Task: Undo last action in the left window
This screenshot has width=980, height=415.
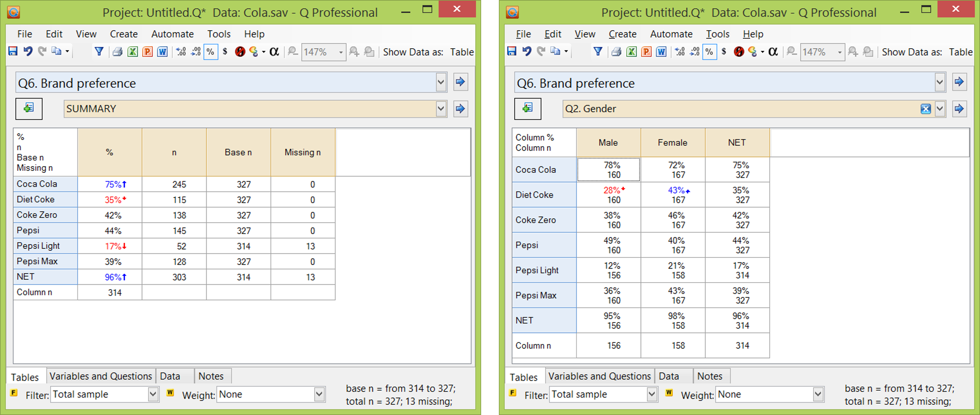Action: coord(28,52)
